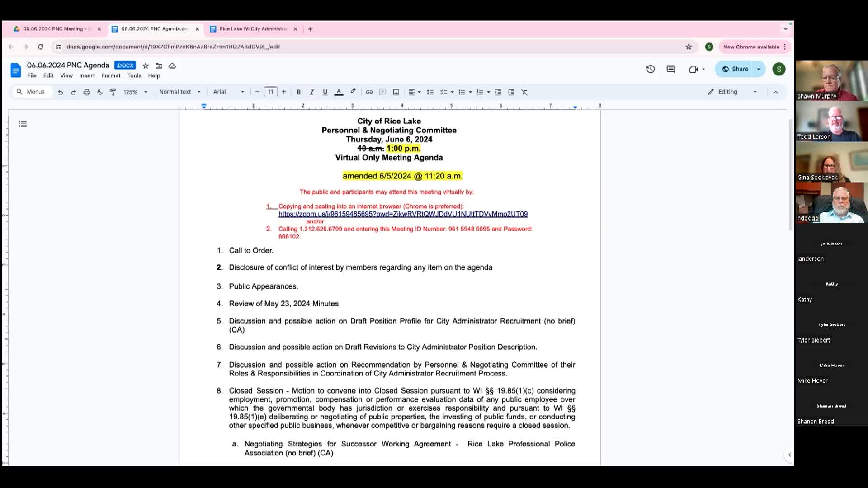
Task: Open numbered list style arrow
Action: tap(489, 92)
